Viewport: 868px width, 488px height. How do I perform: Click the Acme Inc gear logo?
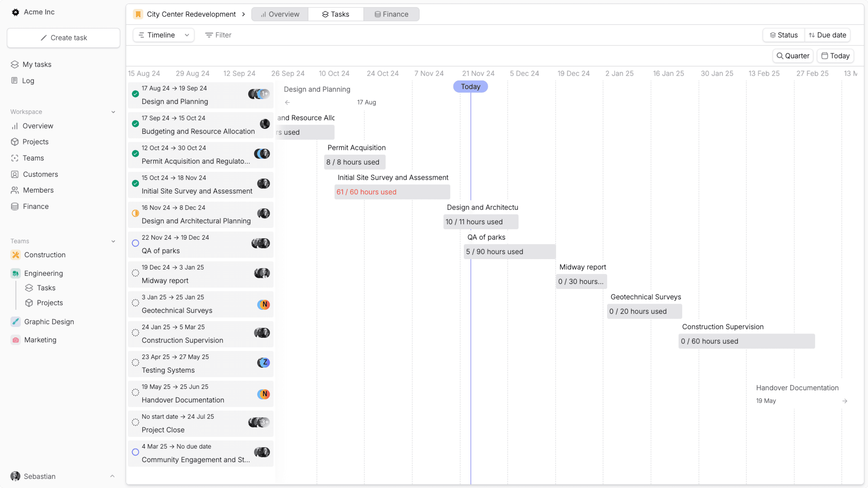click(16, 12)
